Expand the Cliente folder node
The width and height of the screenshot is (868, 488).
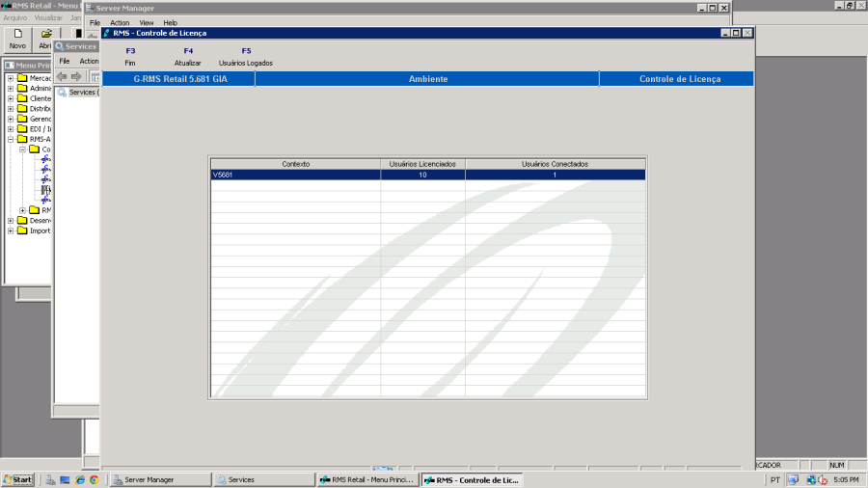[x=11, y=98]
